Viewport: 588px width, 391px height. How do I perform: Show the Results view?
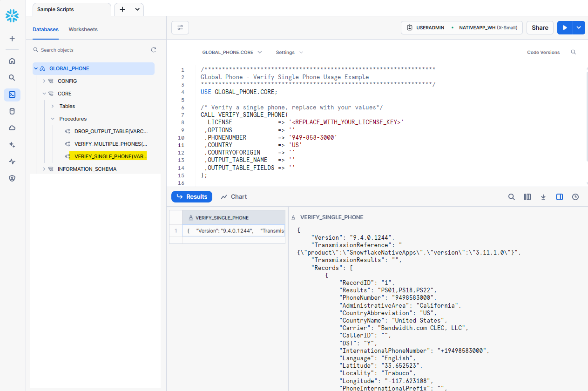coord(192,197)
